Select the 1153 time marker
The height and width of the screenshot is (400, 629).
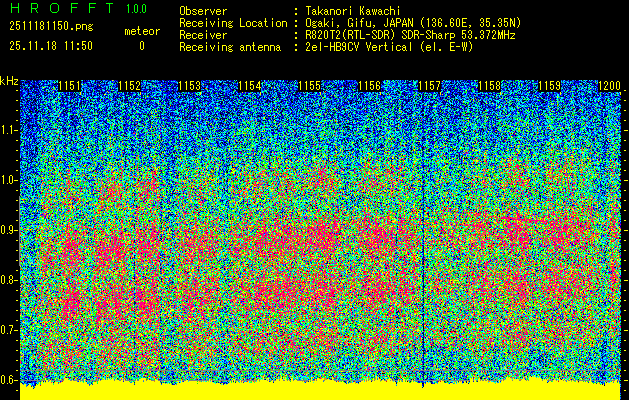pyautogui.click(x=190, y=87)
